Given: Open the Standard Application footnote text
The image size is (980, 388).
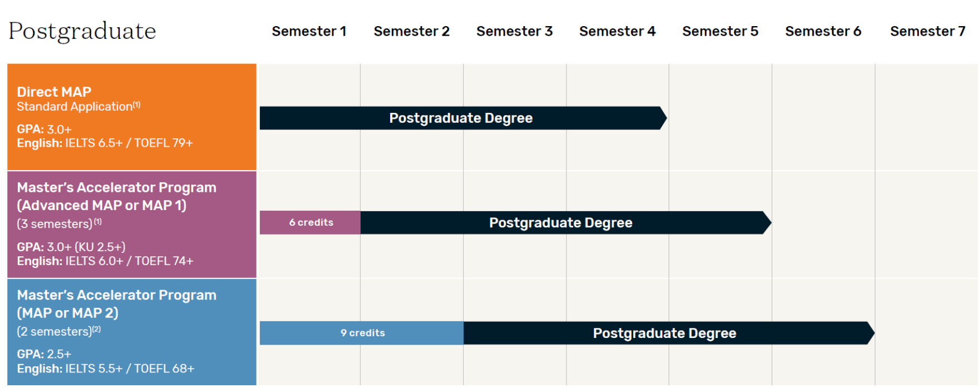Looking at the screenshot, I should (x=78, y=107).
